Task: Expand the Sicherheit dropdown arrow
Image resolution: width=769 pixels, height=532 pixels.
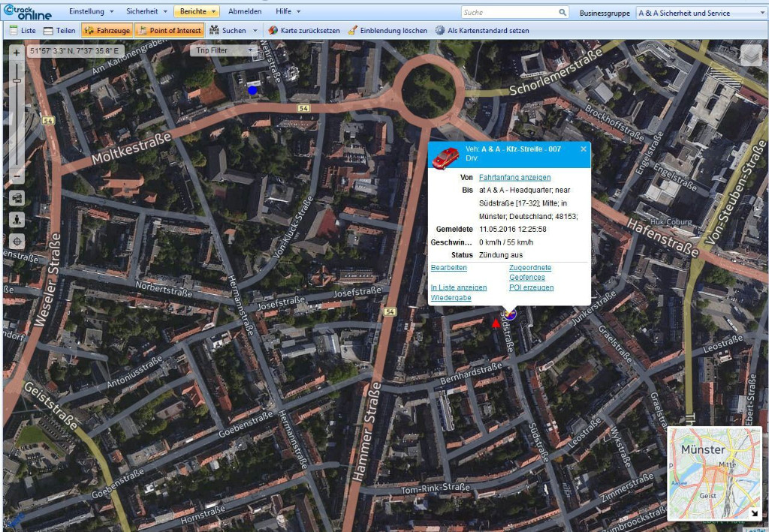Action: point(164,12)
